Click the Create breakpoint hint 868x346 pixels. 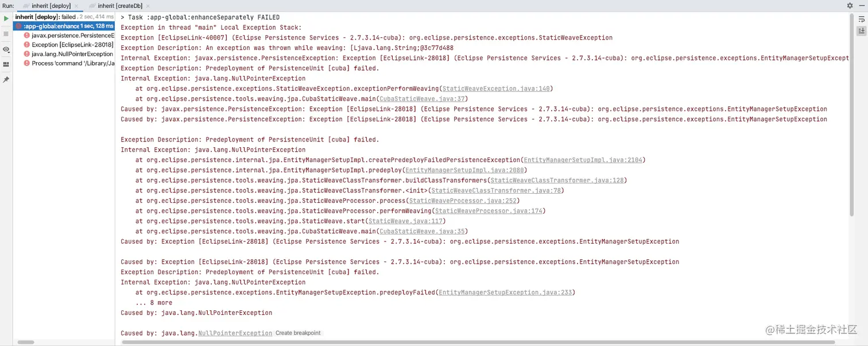298,333
